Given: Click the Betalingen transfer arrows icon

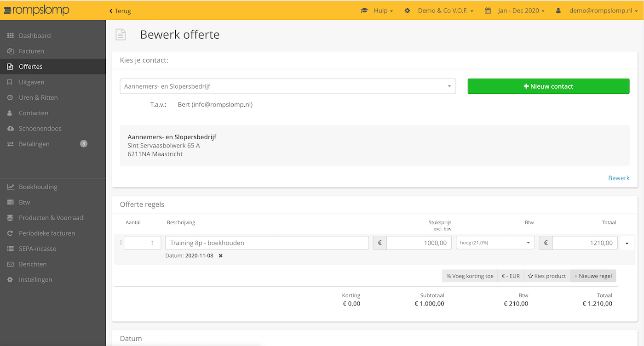Looking at the screenshot, I should click(10, 144).
